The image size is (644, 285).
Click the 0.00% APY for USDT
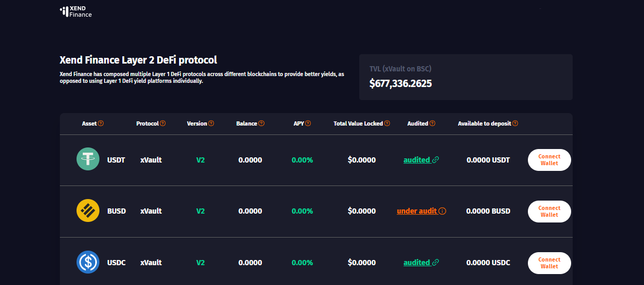click(302, 160)
